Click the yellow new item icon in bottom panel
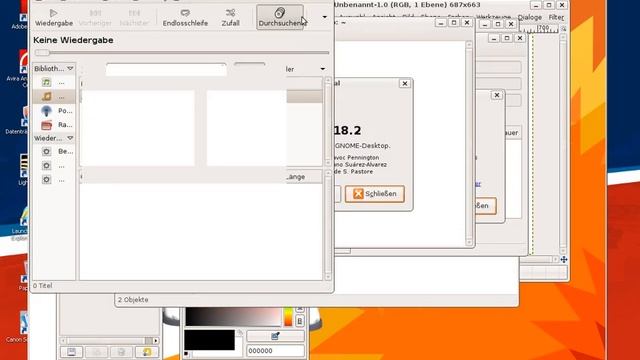This screenshot has height=360, width=640. click(147, 352)
